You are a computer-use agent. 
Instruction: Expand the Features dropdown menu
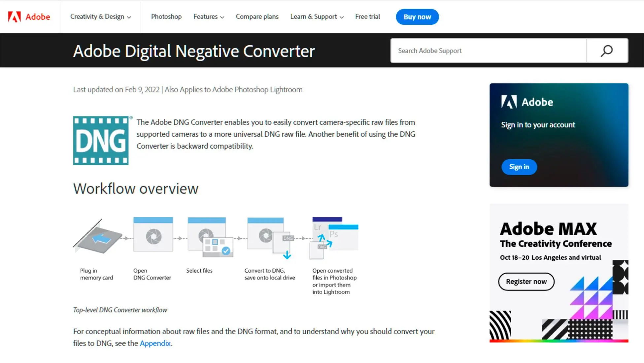point(209,17)
